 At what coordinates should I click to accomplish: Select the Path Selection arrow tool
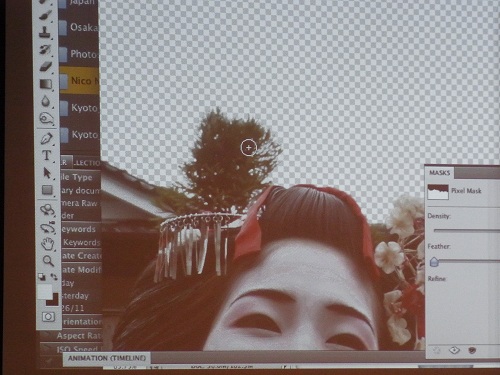click(47, 173)
